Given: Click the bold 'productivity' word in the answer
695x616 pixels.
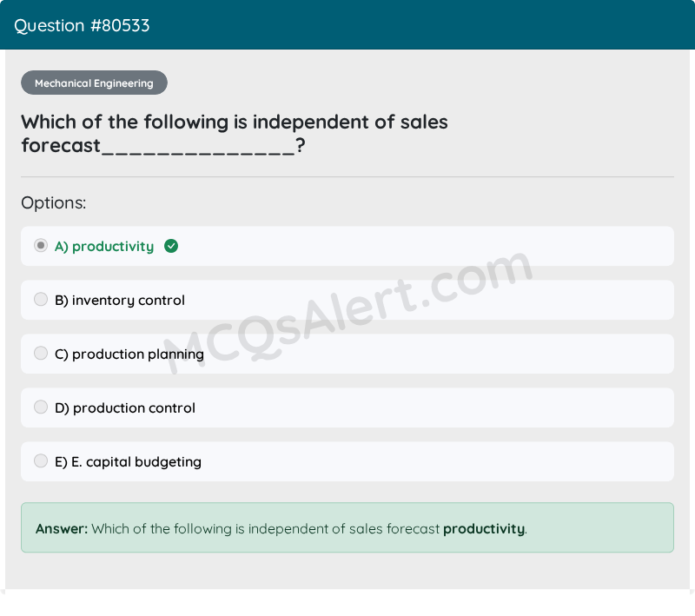Looking at the screenshot, I should coord(484,529).
